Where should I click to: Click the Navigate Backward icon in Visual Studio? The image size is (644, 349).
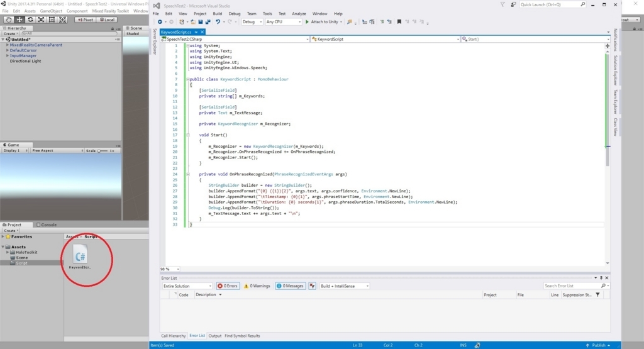click(160, 22)
